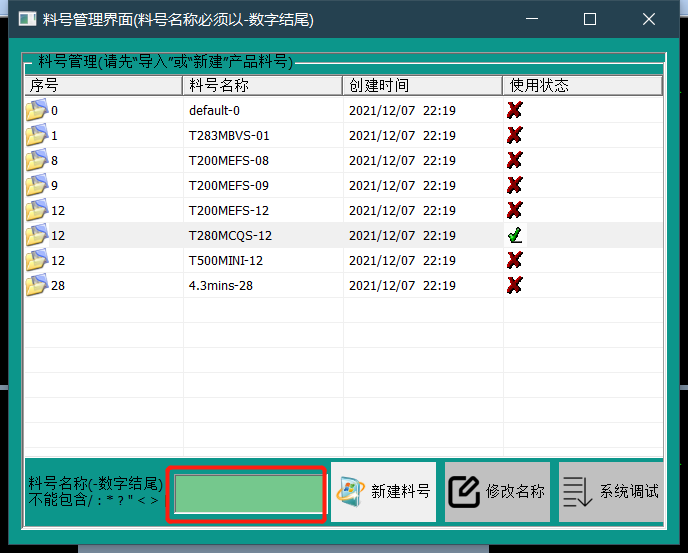Click red X status for T500MINI-12

[x=515, y=261]
